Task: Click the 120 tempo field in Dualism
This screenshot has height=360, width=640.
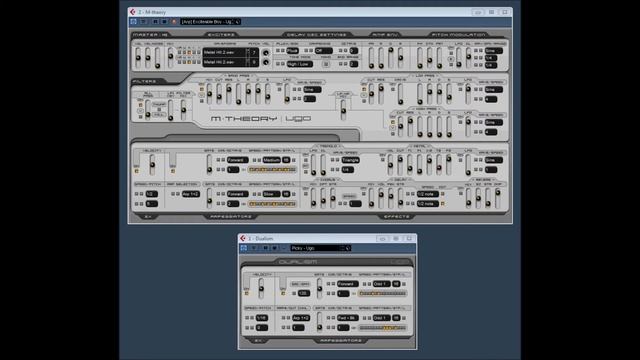Action: coord(304,293)
